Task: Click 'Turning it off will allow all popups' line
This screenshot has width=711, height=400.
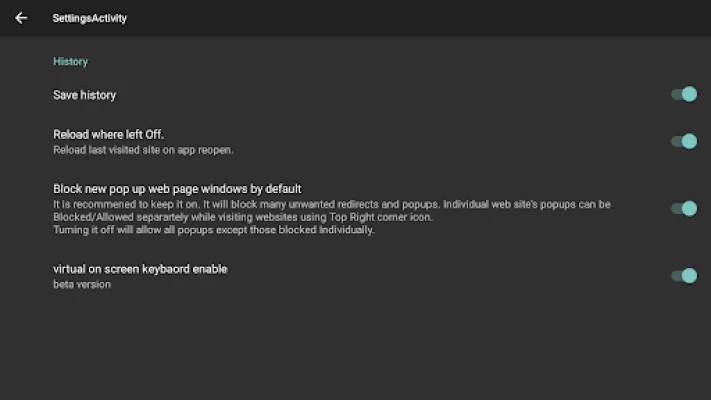Action: coord(213,230)
